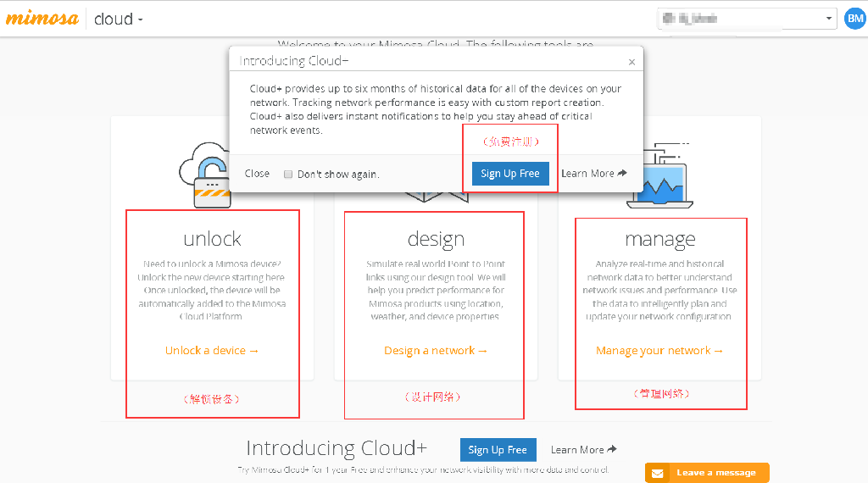Image resolution: width=868 pixels, height=483 pixels.
Task: Click the arrow icon beside dialog Learn More
Action: point(622,173)
